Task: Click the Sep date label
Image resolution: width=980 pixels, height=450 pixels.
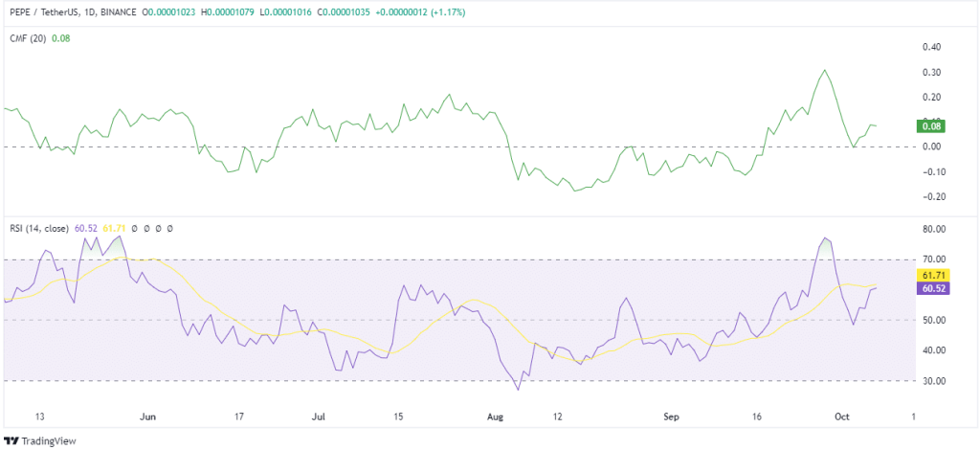Action: [x=671, y=416]
